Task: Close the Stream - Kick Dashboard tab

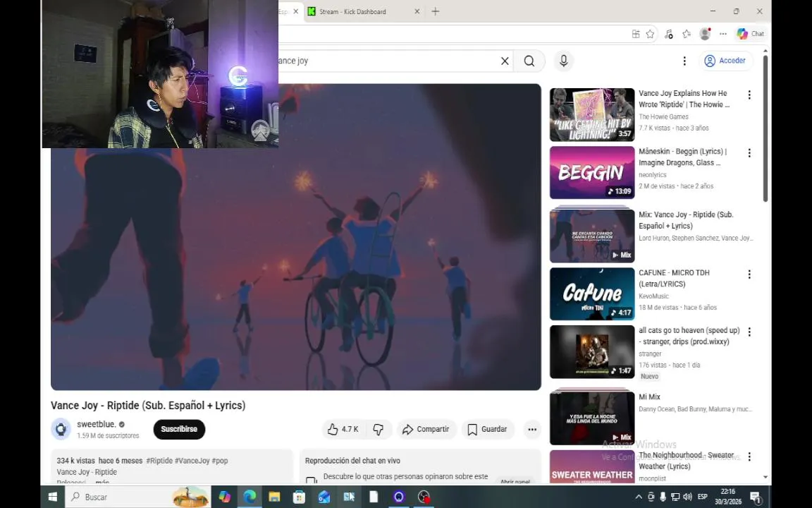Action: [x=417, y=11]
